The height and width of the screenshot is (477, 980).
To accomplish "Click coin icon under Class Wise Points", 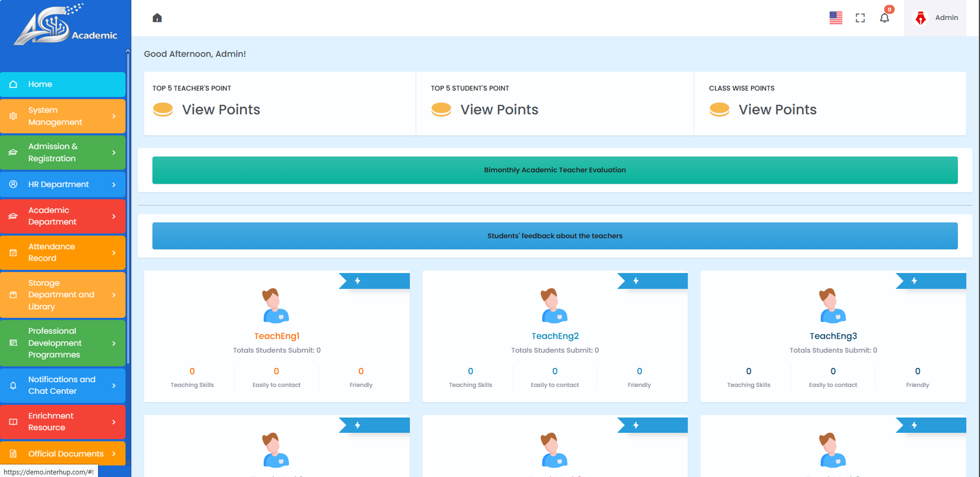I will [719, 110].
